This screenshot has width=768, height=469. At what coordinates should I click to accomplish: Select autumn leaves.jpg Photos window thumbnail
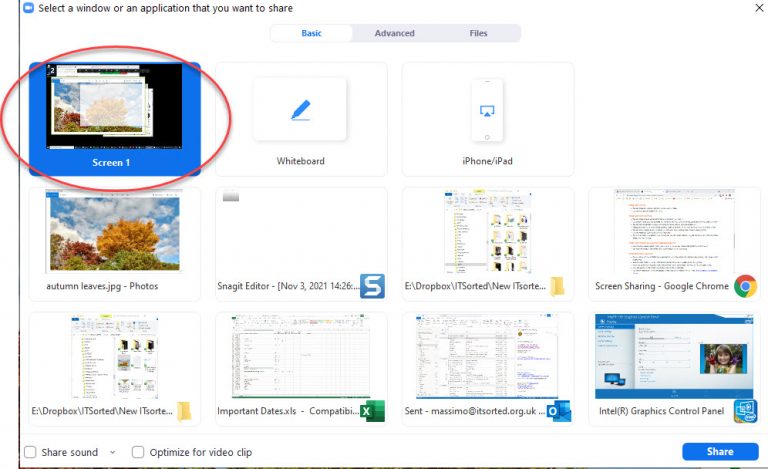click(x=114, y=231)
